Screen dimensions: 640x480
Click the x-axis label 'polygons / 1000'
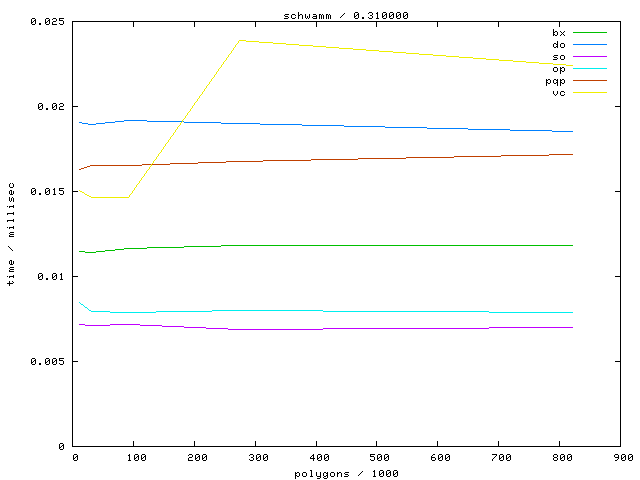click(347, 473)
